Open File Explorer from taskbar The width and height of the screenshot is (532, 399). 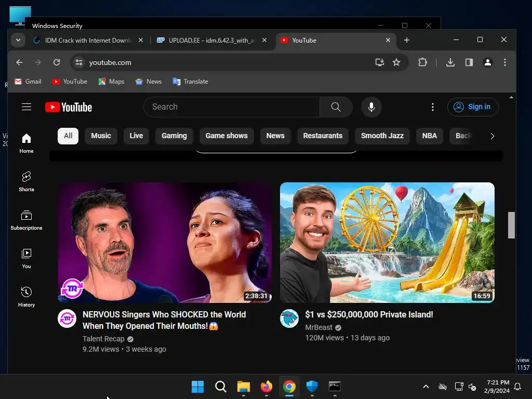243,387
